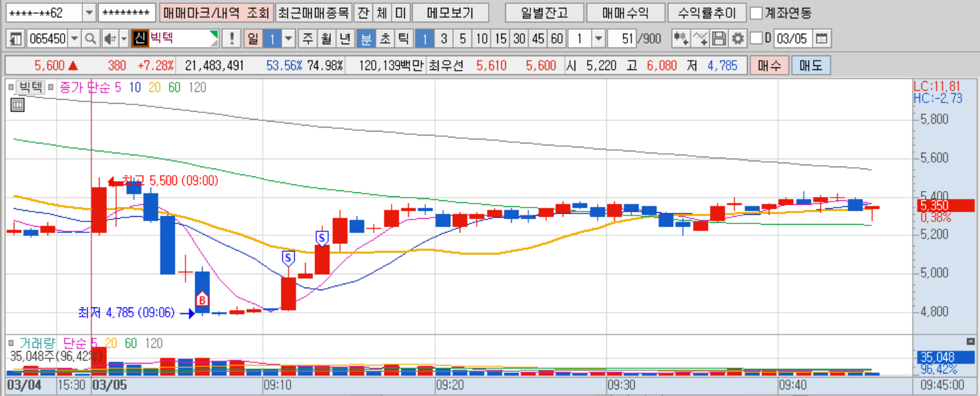
Task: Select the 일 daily period toggle
Action: point(253,39)
